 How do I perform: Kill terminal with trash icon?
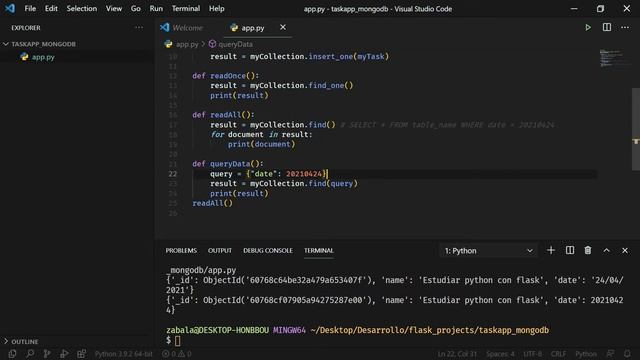(x=588, y=250)
